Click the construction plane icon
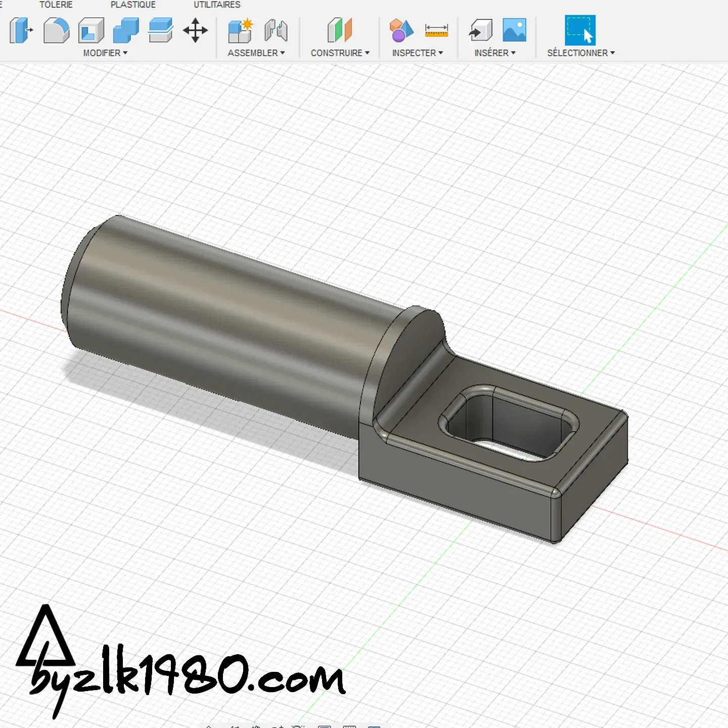This screenshot has width=728, height=728. coord(340,30)
